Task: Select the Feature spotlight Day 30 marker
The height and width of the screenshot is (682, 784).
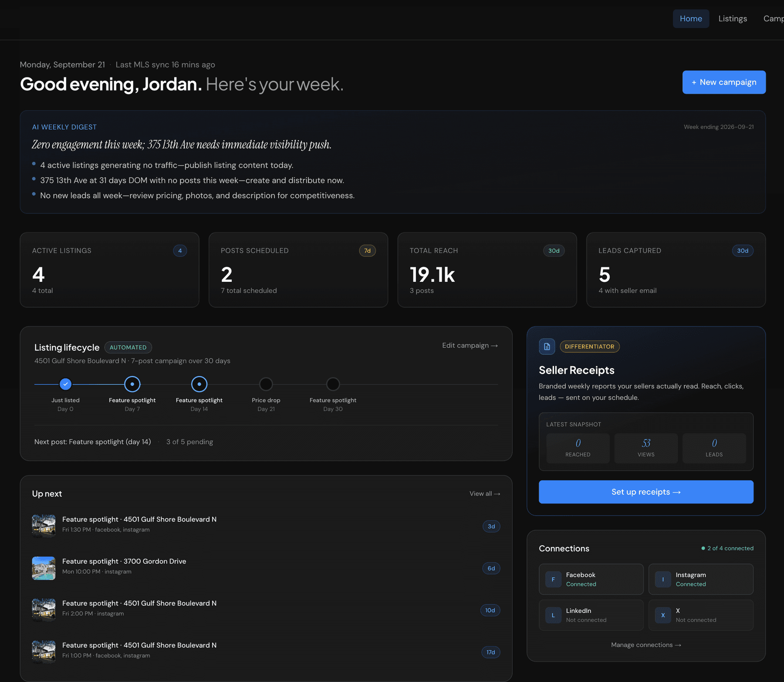Action: coord(333,384)
